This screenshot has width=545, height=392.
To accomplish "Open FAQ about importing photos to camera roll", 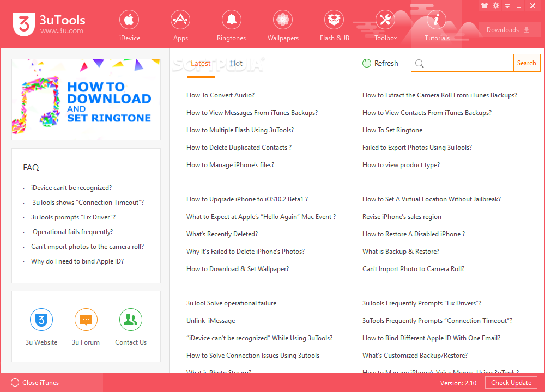I will coord(87,247).
